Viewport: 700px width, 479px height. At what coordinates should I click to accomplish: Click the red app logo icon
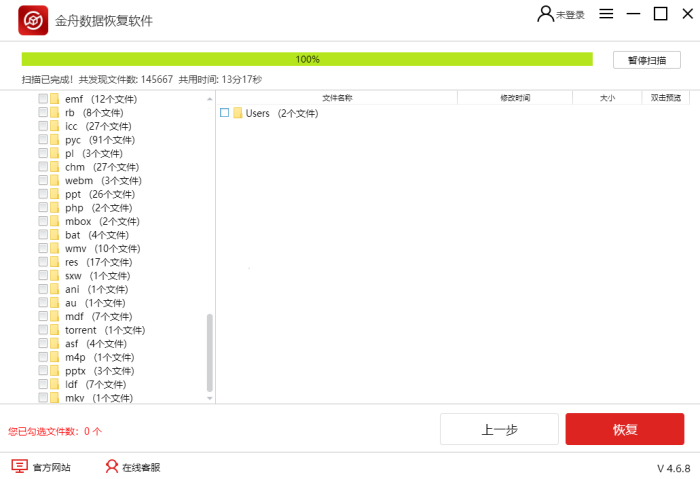(x=33, y=20)
